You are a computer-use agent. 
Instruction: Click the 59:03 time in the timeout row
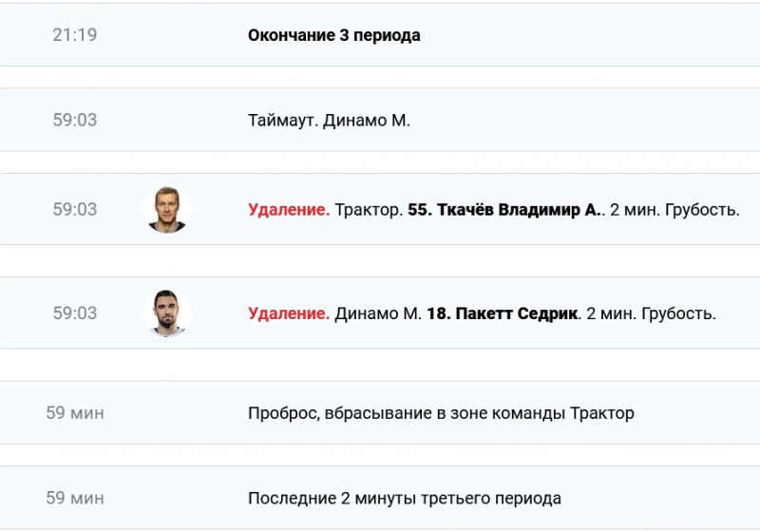click(75, 121)
